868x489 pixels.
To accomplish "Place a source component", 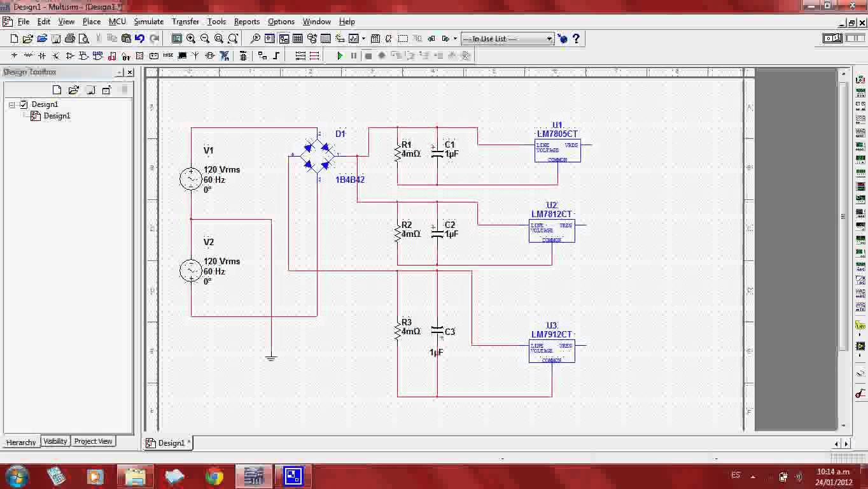I will click(x=14, y=56).
